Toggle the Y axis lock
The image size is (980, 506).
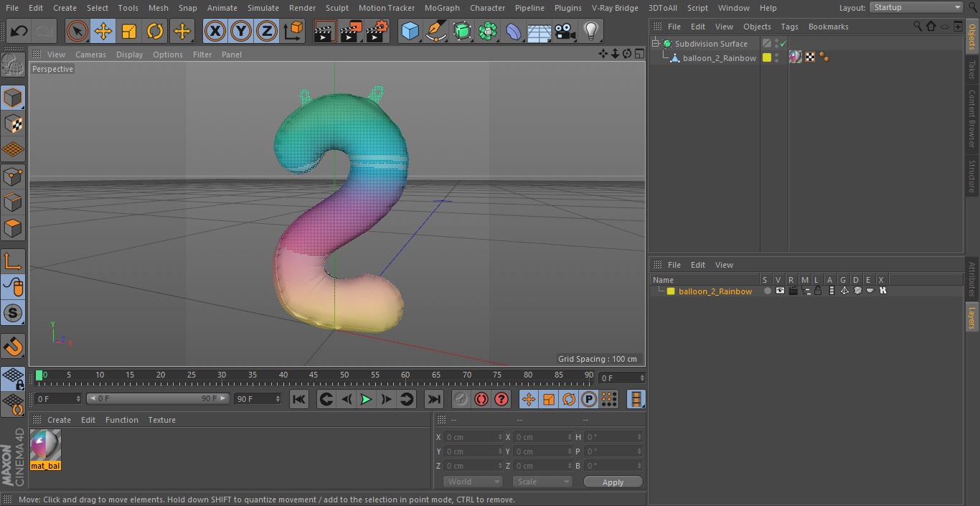[241, 31]
